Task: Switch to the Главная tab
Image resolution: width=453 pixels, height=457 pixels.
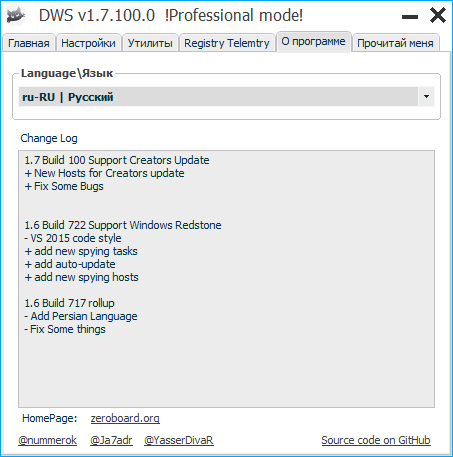Action: (x=29, y=43)
